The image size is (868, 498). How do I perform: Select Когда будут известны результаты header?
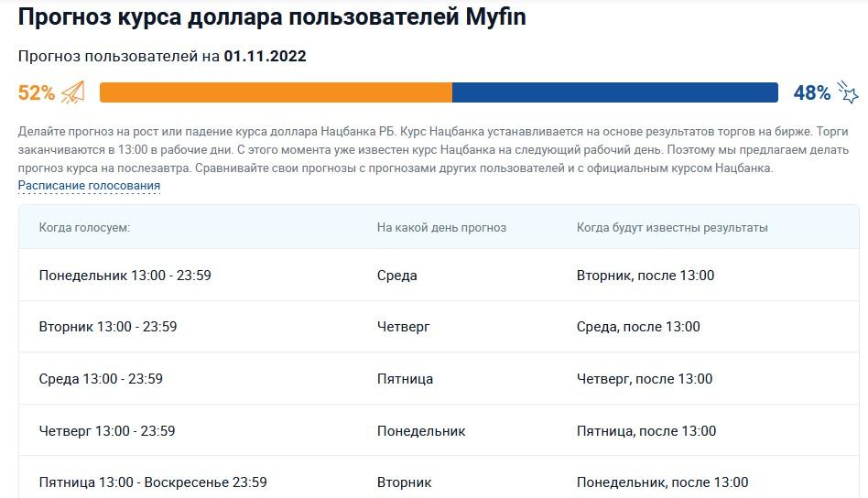672,227
